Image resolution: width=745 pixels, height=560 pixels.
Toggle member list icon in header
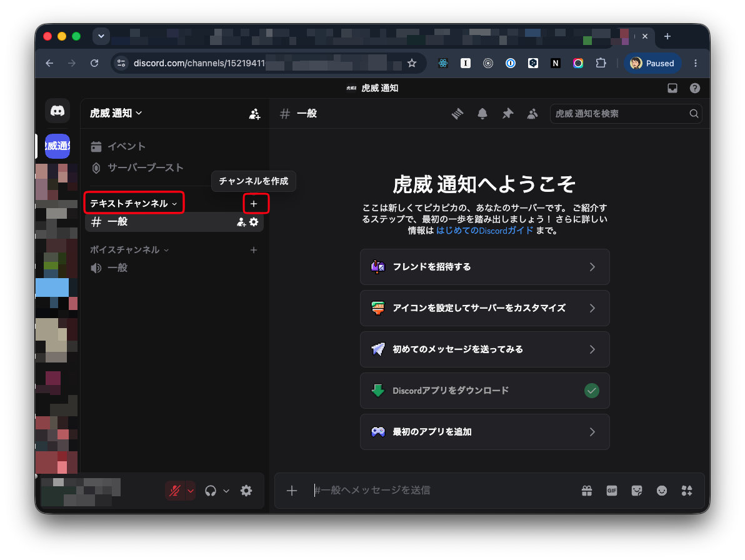coord(532,114)
